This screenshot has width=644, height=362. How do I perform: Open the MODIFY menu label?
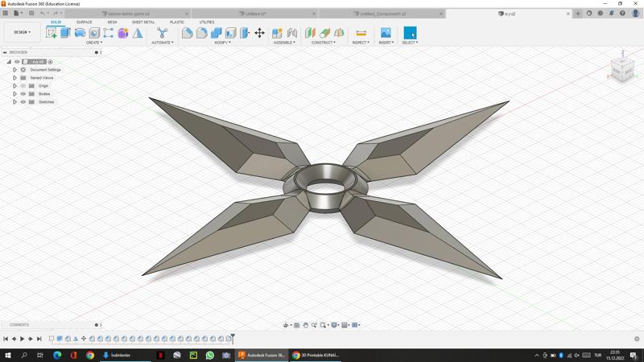(222, 43)
